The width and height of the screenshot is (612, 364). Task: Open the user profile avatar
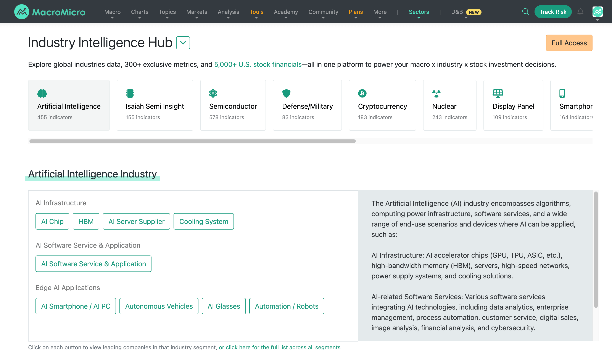pyautogui.click(x=598, y=12)
